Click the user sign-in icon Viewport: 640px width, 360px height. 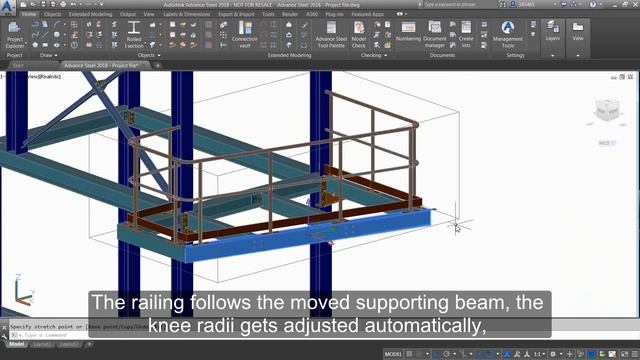513,4
